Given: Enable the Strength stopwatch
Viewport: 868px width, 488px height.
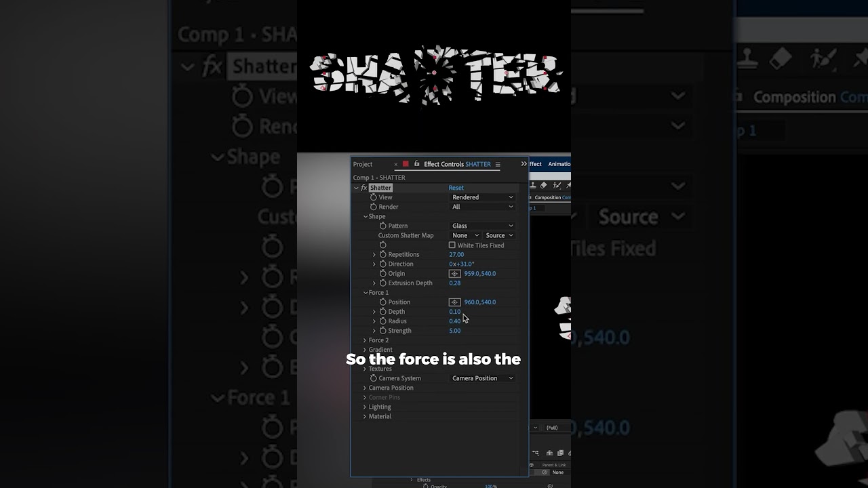Looking at the screenshot, I should click(x=383, y=330).
